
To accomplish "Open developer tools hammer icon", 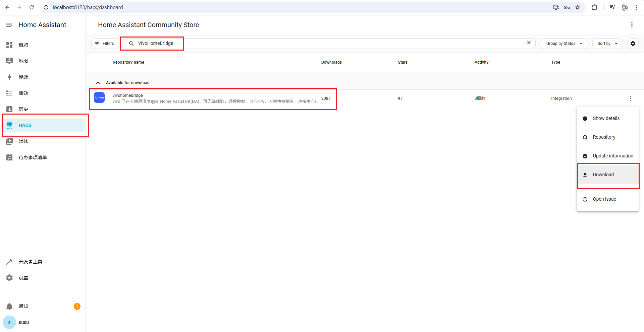I will point(9,262).
